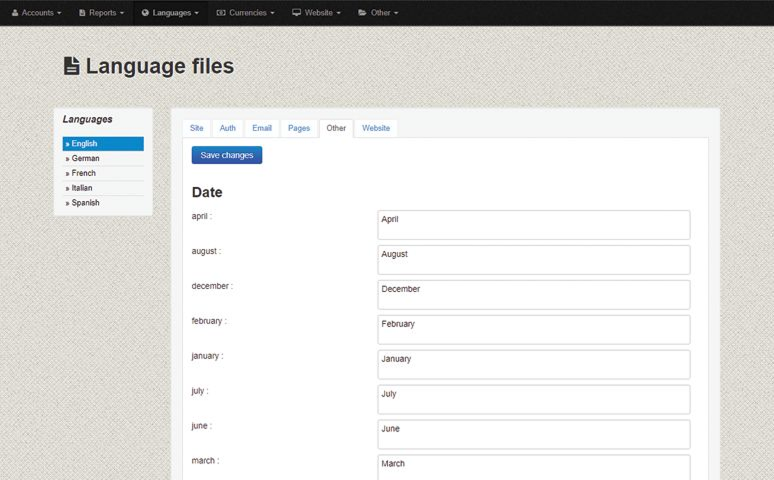Click the 'february :' field label

click(209, 321)
